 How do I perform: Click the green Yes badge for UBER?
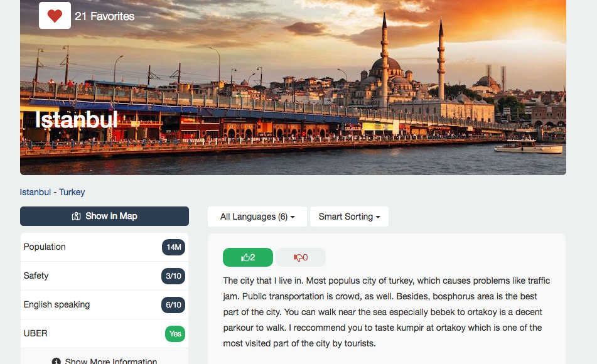pyautogui.click(x=175, y=334)
